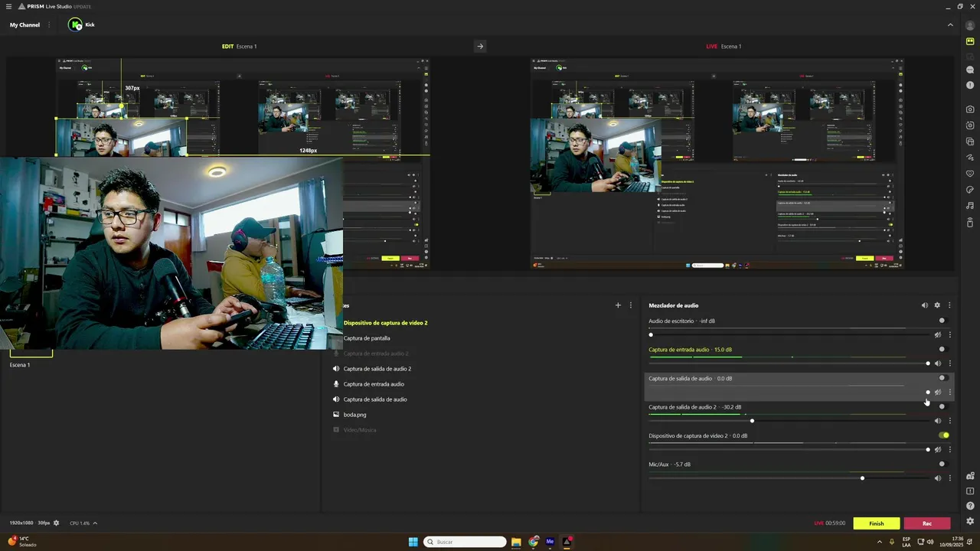Screen dimensions: 980x551
Task: Open the alerts exclamation icon in sidebar
Action: (x=970, y=85)
